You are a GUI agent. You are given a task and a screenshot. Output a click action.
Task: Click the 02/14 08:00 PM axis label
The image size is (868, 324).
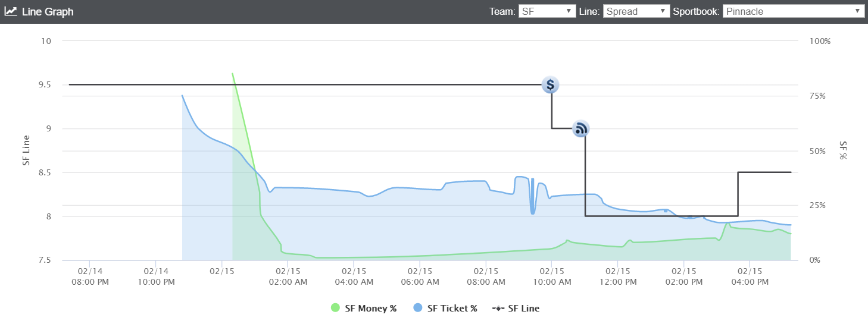89,277
